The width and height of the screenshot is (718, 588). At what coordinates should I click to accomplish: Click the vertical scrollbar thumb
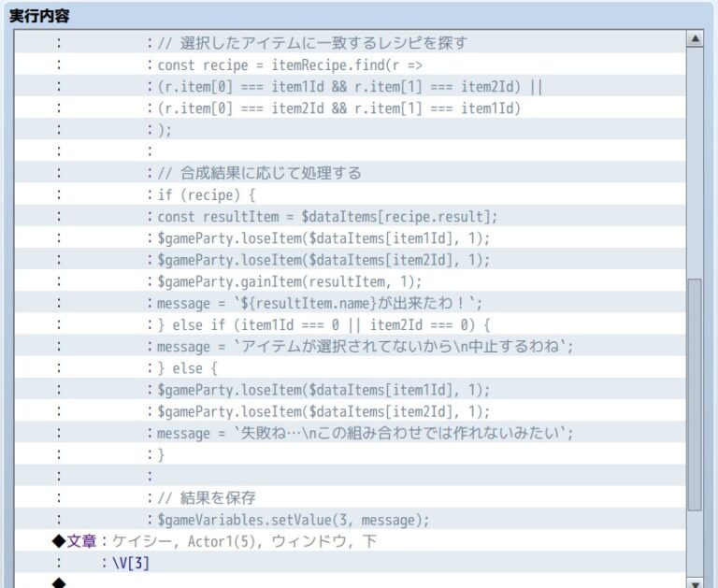click(x=694, y=393)
